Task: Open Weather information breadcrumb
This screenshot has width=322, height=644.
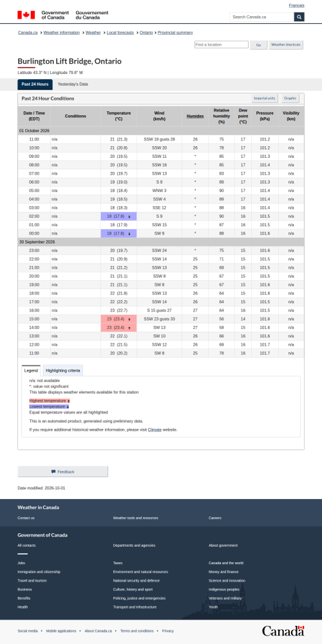Action: pyautogui.click(x=62, y=32)
